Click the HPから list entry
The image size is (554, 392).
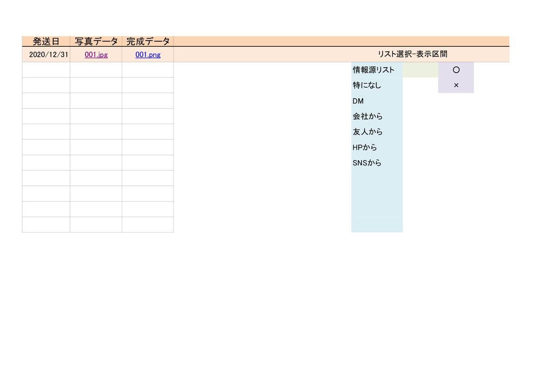377,147
